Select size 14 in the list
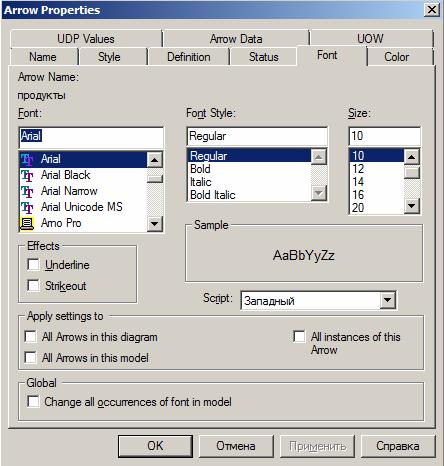 pos(377,182)
